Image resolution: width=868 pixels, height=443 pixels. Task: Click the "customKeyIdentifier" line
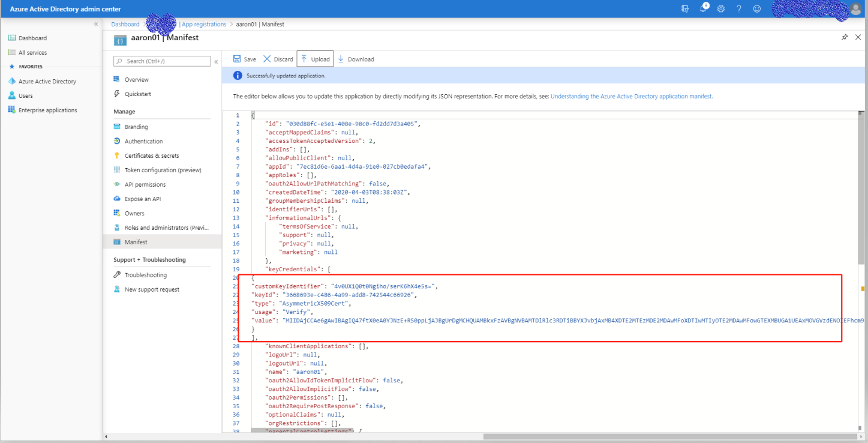tap(344, 286)
